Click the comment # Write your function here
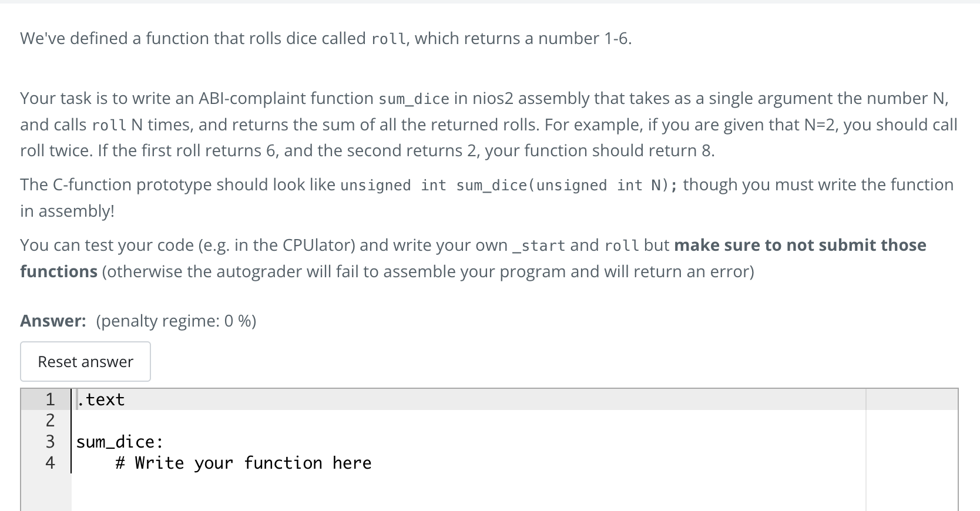Screen dimensions: 980x511 pyautogui.click(x=243, y=463)
